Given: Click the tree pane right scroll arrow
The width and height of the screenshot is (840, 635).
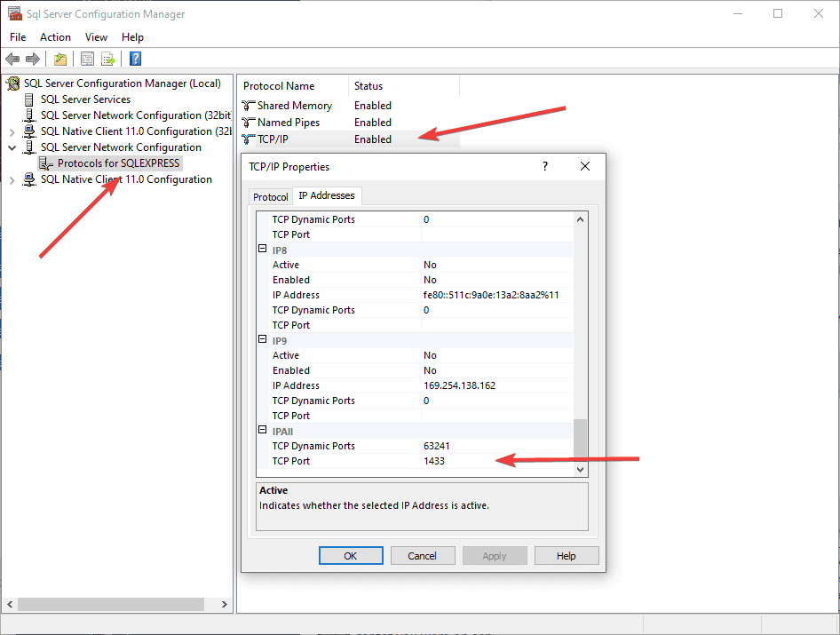Looking at the screenshot, I should [x=225, y=605].
